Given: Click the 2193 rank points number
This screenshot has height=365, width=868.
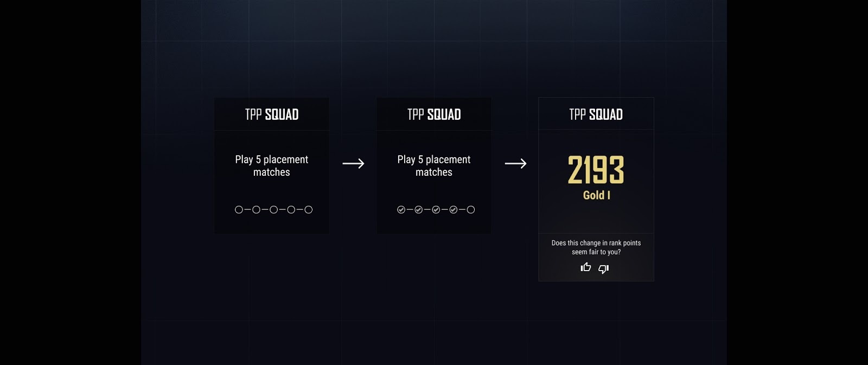Looking at the screenshot, I should 596,170.
